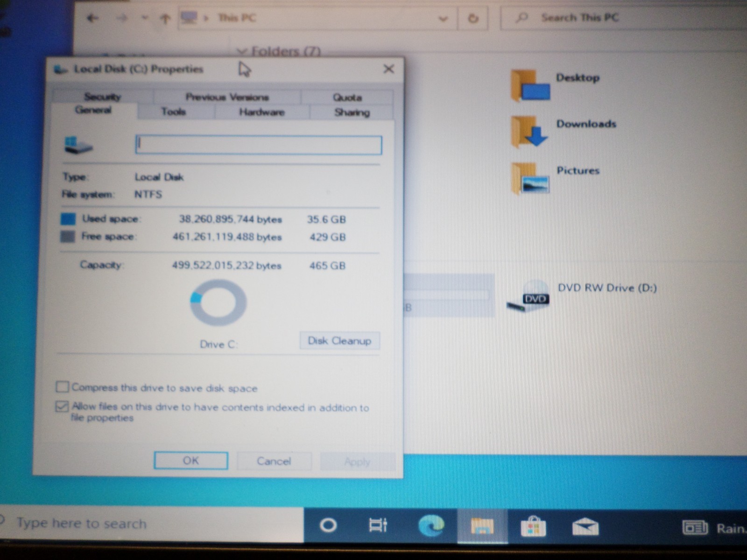Open News and weather widget
Viewport: 747px width, 560px height.
pyautogui.click(x=714, y=528)
